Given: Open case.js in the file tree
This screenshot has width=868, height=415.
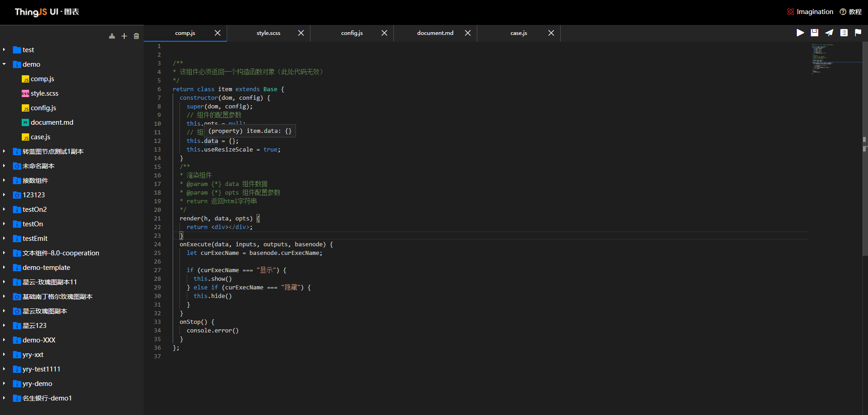Looking at the screenshot, I should [x=40, y=137].
